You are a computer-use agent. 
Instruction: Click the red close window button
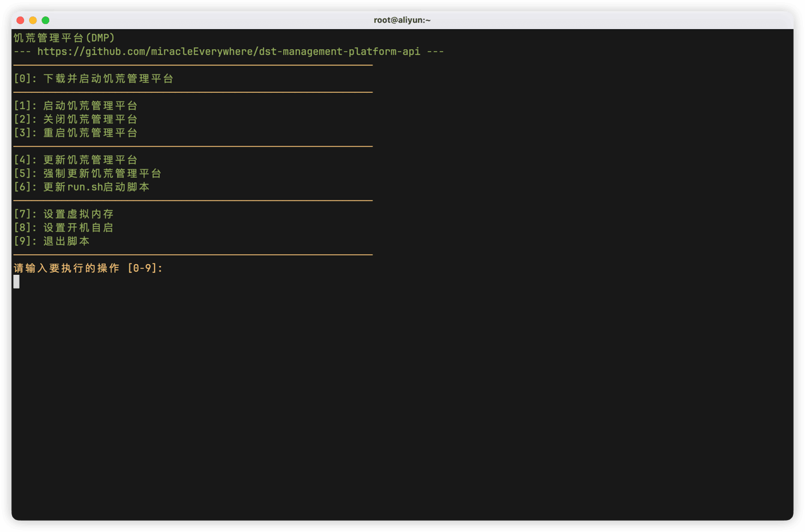[20, 20]
